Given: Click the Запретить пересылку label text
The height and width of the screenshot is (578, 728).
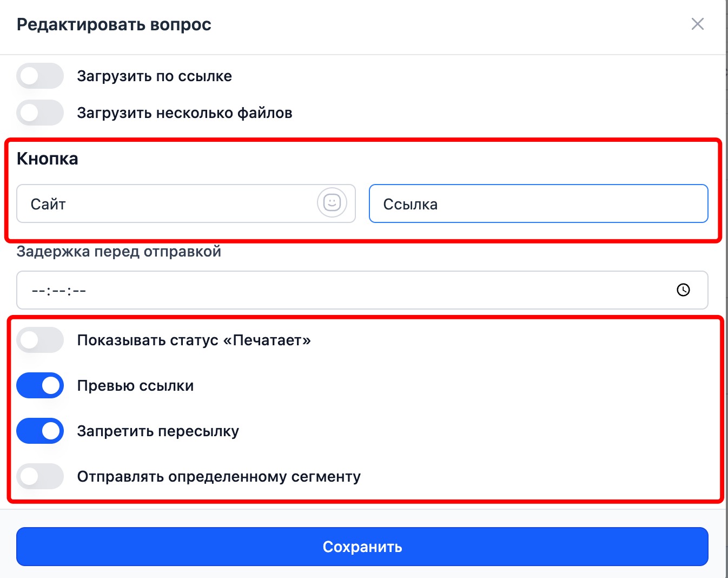Looking at the screenshot, I should (158, 431).
